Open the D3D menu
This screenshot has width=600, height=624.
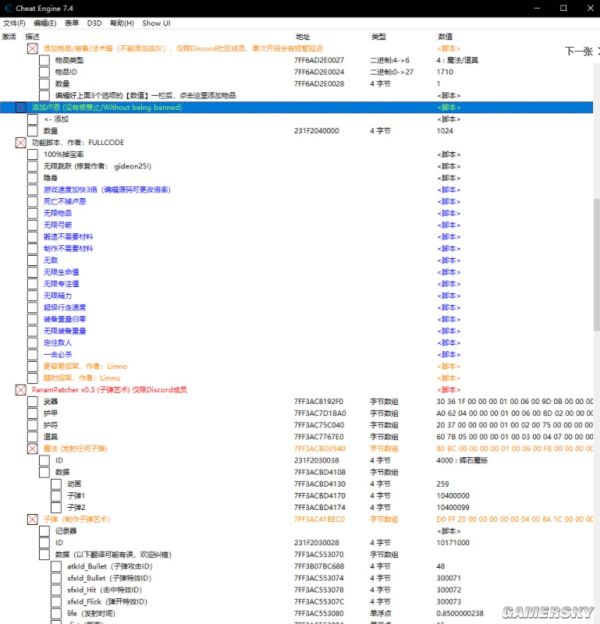[94, 23]
